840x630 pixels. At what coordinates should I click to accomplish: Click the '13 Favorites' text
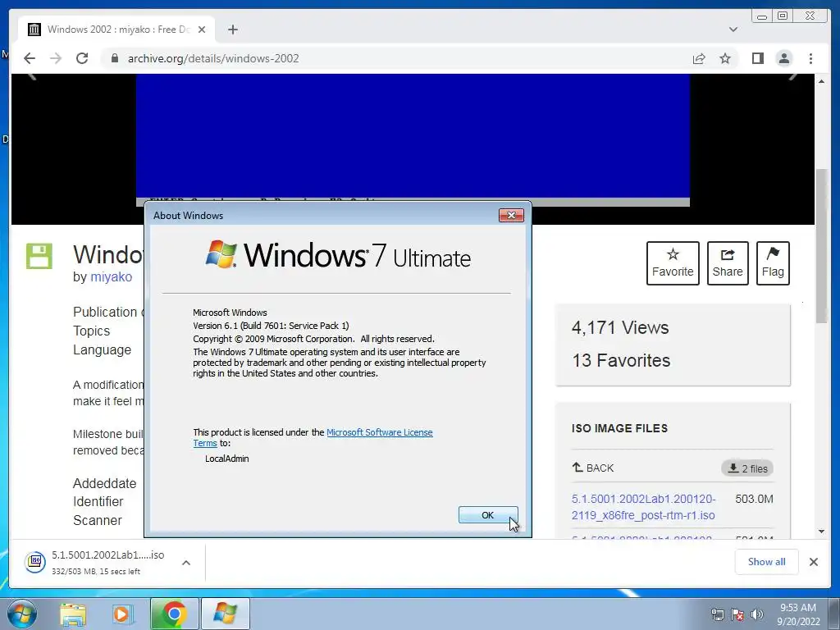pos(621,361)
